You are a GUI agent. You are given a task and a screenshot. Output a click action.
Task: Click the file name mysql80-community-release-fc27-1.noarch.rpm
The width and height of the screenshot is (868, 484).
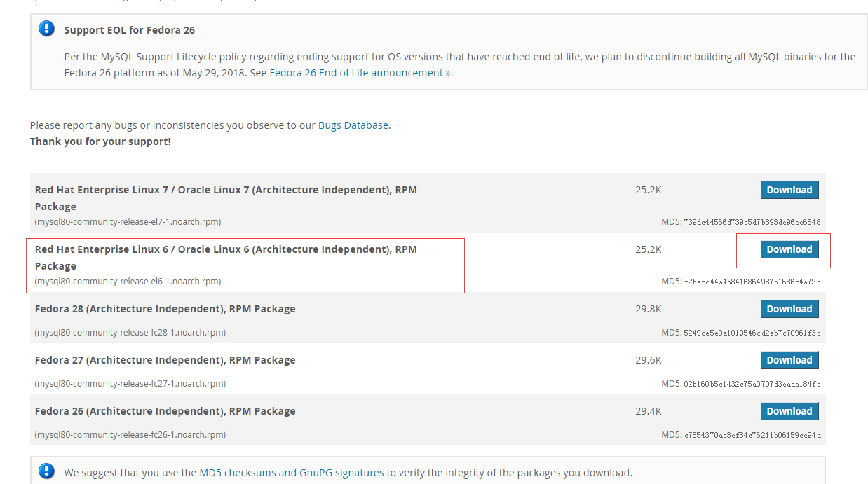click(130, 384)
